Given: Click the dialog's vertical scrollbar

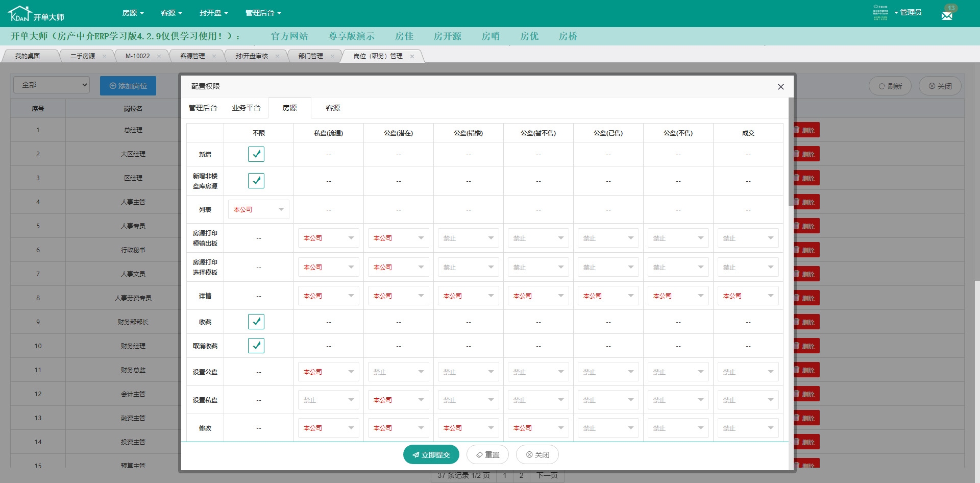Looking at the screenshot, I should [x=791, y=152].
